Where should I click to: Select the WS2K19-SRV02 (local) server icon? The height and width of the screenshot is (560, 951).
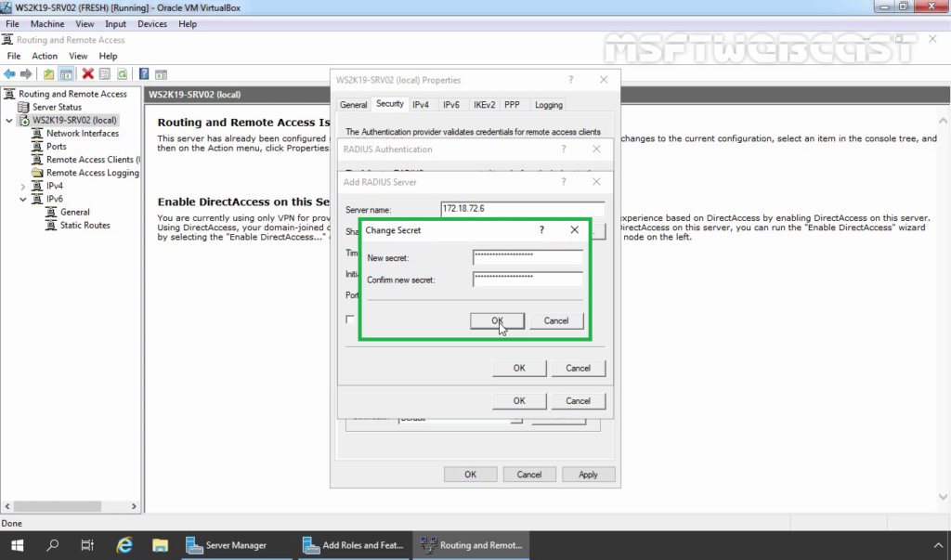(x=23, y=120)
